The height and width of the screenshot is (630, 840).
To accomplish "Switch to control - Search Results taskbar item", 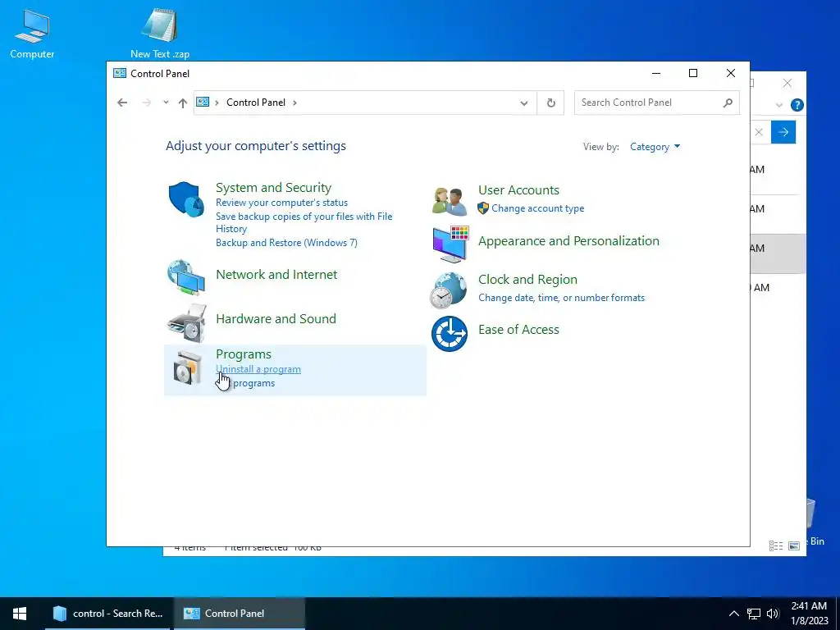I will pos(107,614).
